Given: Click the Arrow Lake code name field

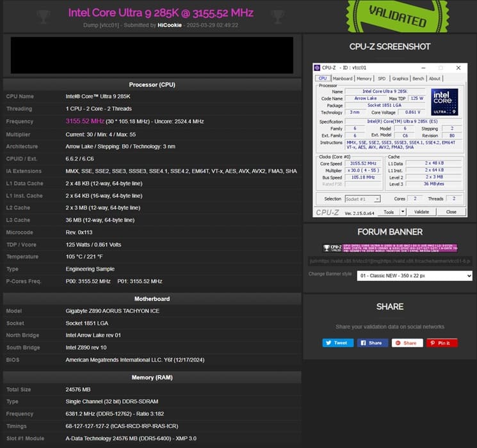Looking at the screenshot, I should pyautogui.click(x=366, y=98).
